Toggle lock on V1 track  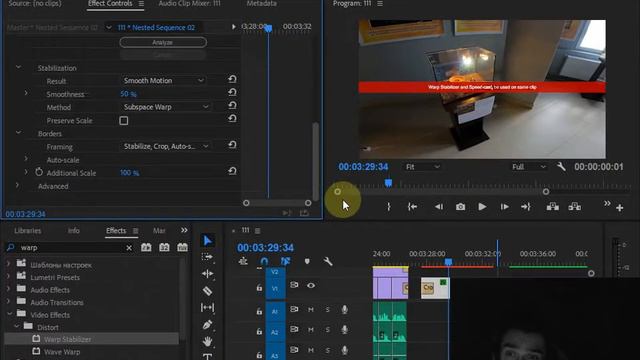(259, 288)
